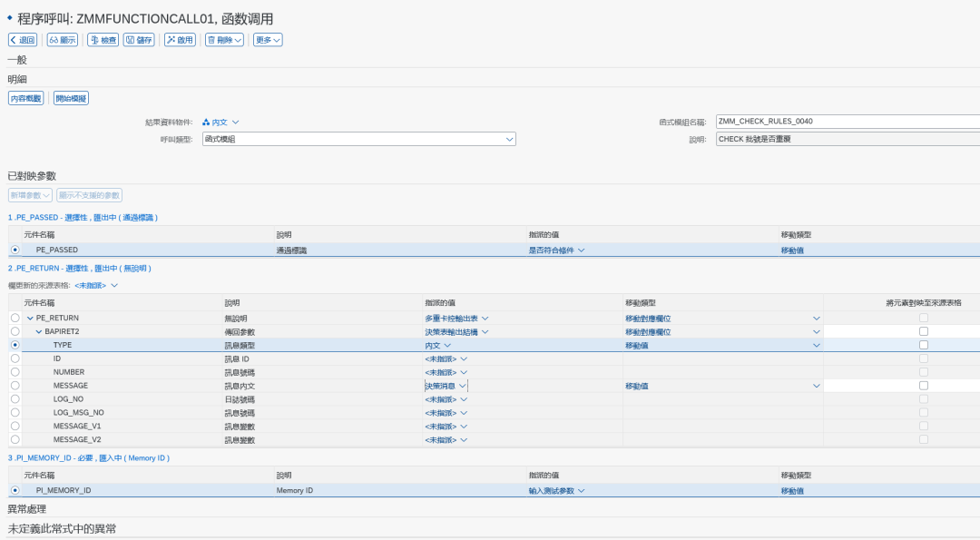
Task: Click the 將元素對映至來源表格 column header
Action: pos(923,302)
